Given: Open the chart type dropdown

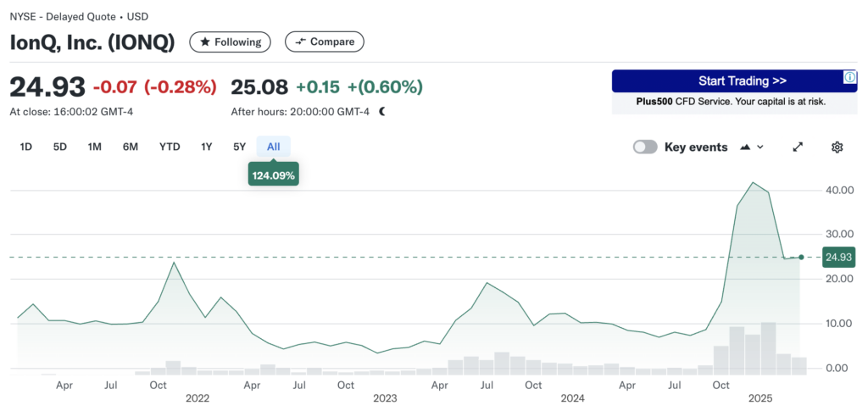Looking at the screenshot, I should pos(752,147).
